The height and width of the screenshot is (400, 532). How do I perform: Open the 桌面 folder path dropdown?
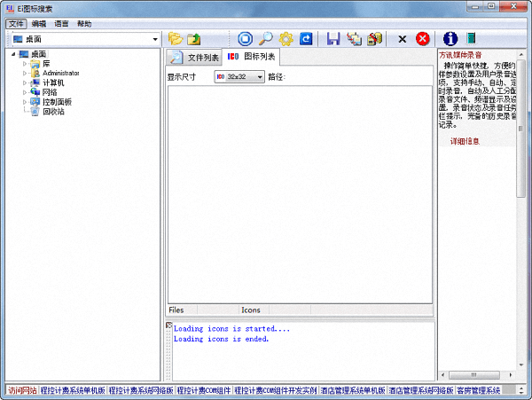point(155,39)
